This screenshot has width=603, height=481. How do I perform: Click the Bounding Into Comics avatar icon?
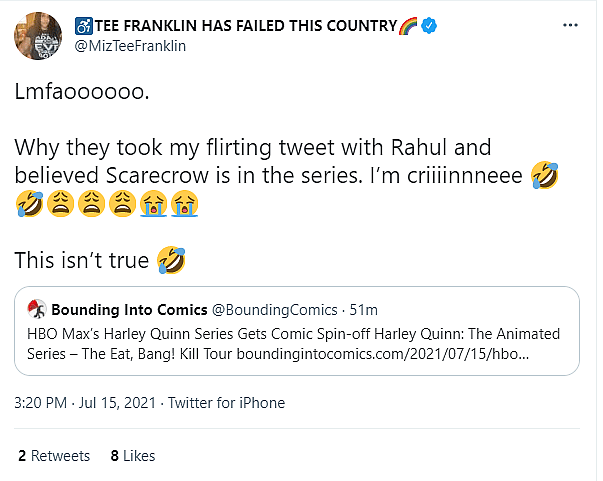[x=37, y=309]
